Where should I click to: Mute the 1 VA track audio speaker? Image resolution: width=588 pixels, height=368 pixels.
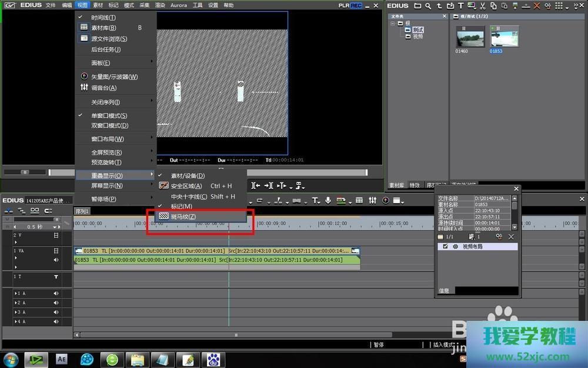click(56, 260)
